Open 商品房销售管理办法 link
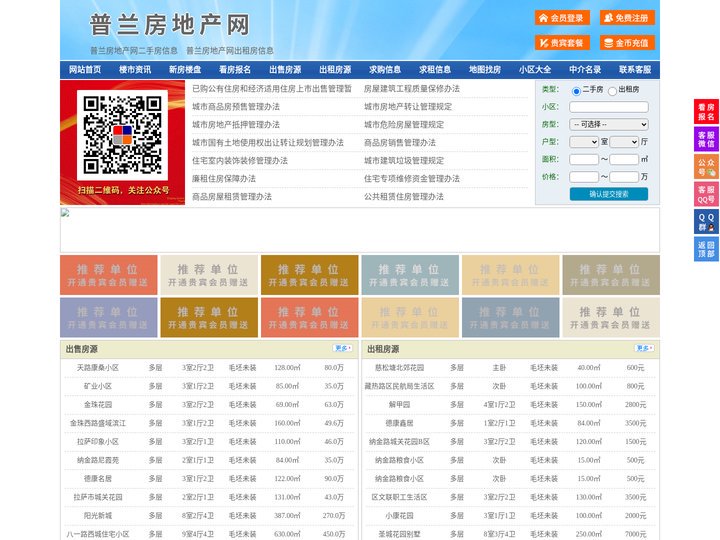 coord(400,142)
